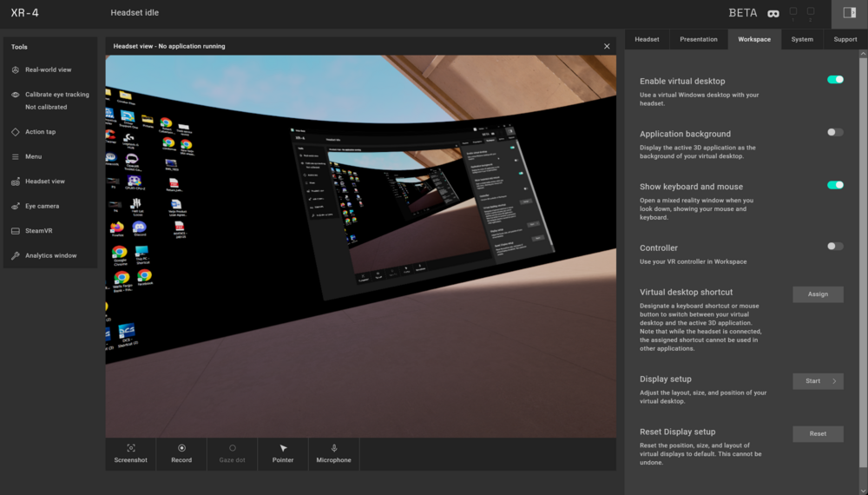Click the Discord icon in preview
The height and width of the screenshot is (495, 868).
[x=140, y=228]
